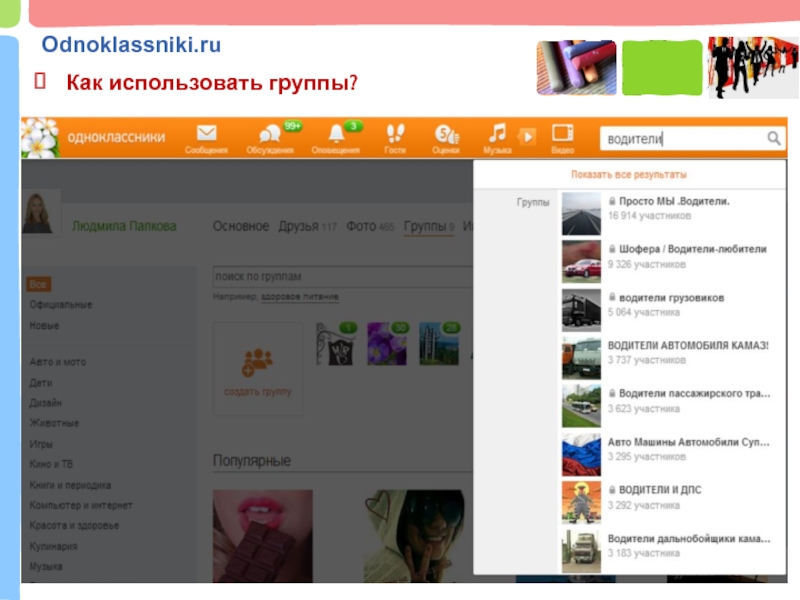Click the Популярные section heading
Image resolution: width=800 pixels, height=600 pixels.
pos(252,461)
